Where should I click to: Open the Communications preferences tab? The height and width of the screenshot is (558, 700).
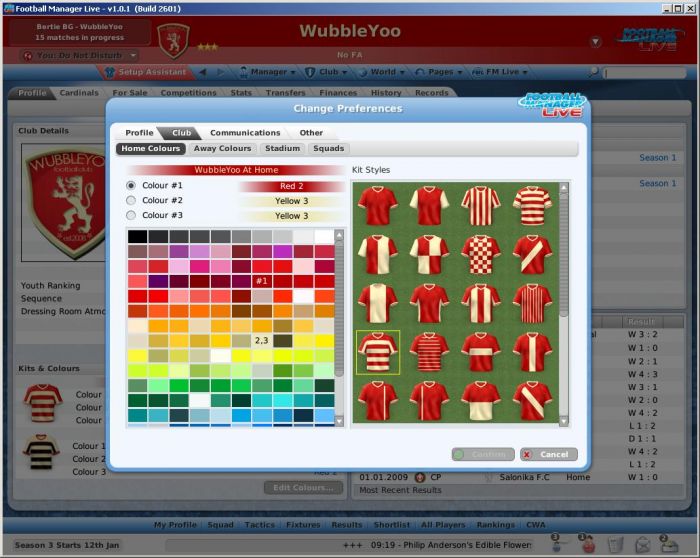pyautogui.click(x=245, y=133)
